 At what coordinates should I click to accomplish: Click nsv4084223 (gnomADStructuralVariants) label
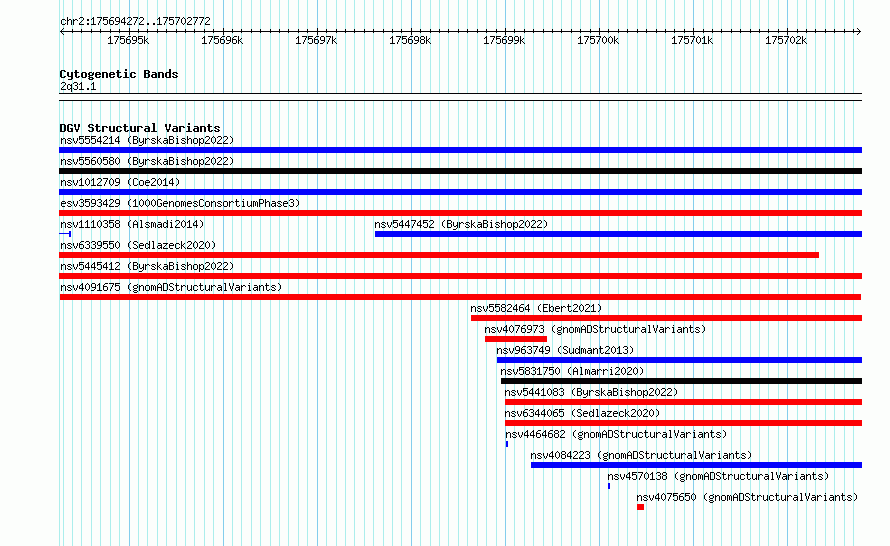pos(641,455)
